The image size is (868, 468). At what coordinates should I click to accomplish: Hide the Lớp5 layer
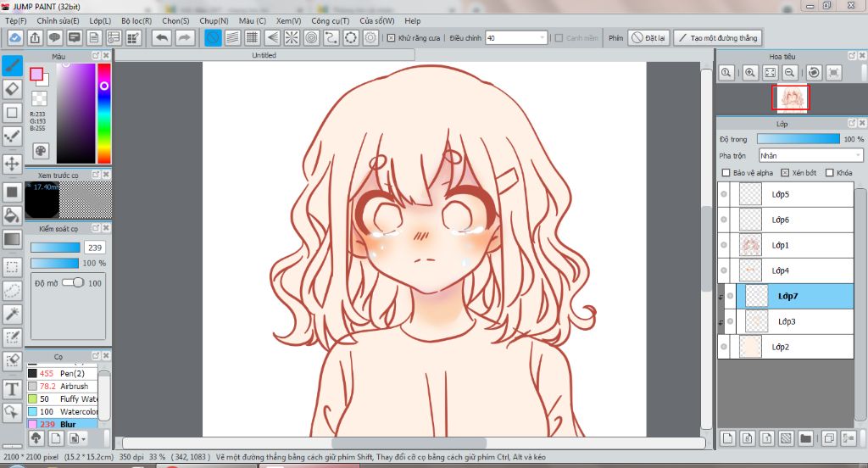[724, 194]
